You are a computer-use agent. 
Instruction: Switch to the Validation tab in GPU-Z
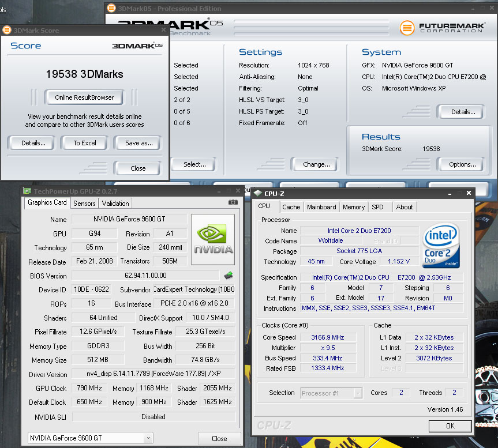pyautogui.click(x=115, y=204)
